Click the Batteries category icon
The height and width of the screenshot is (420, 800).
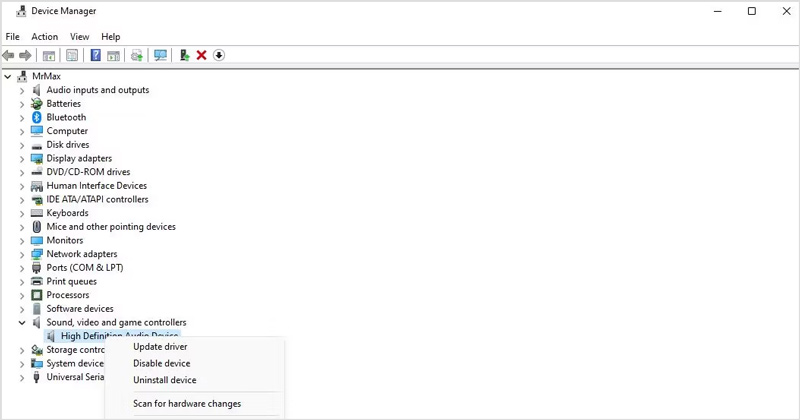(37, 104)
